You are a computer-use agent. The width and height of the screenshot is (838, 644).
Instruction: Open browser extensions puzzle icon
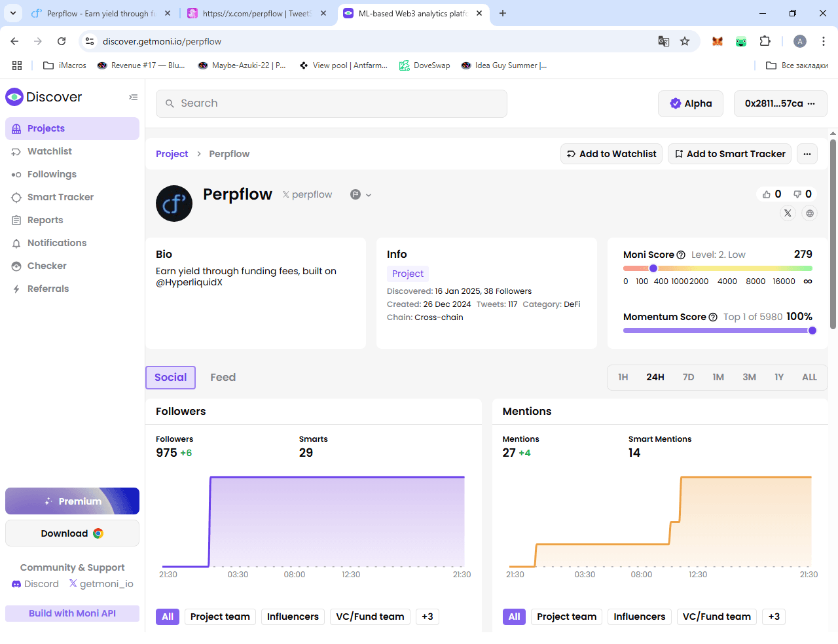coord(765,41)
